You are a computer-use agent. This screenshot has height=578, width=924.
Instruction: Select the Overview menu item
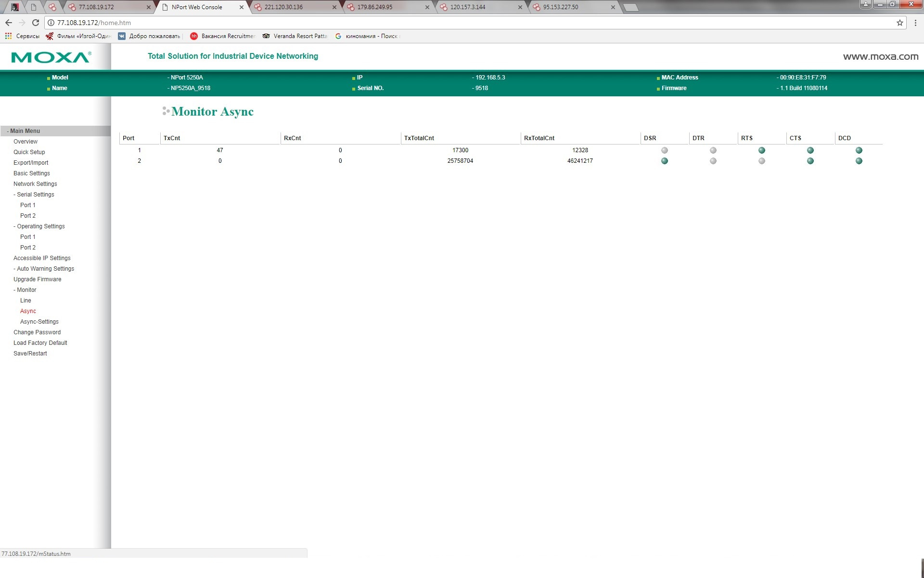click(26, 141)
